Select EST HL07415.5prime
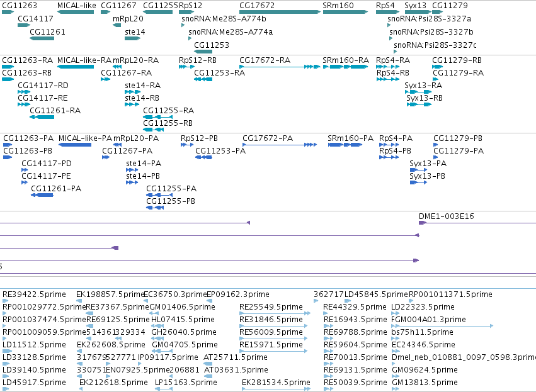The height and width of the screenshot is (392, 536). pyautogui.click(x=183, y=320)
